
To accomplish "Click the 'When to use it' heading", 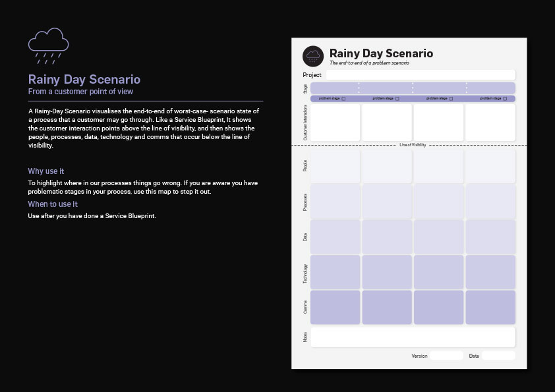I will (53, 204).
